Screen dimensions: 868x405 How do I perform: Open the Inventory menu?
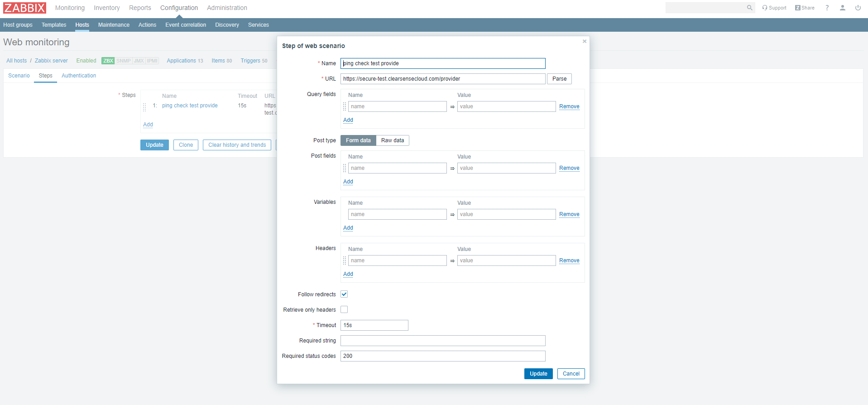107,8
